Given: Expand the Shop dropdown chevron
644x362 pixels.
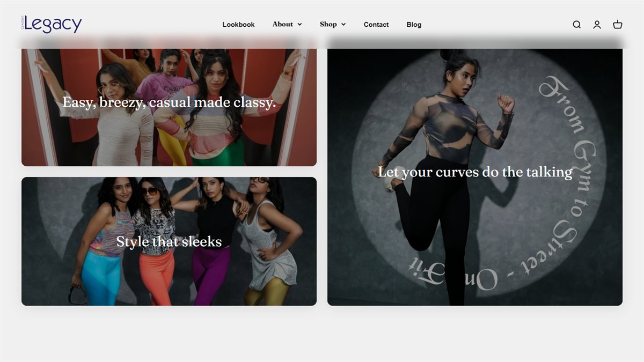Looking at the screenshot, I should [x=343, y=25].
